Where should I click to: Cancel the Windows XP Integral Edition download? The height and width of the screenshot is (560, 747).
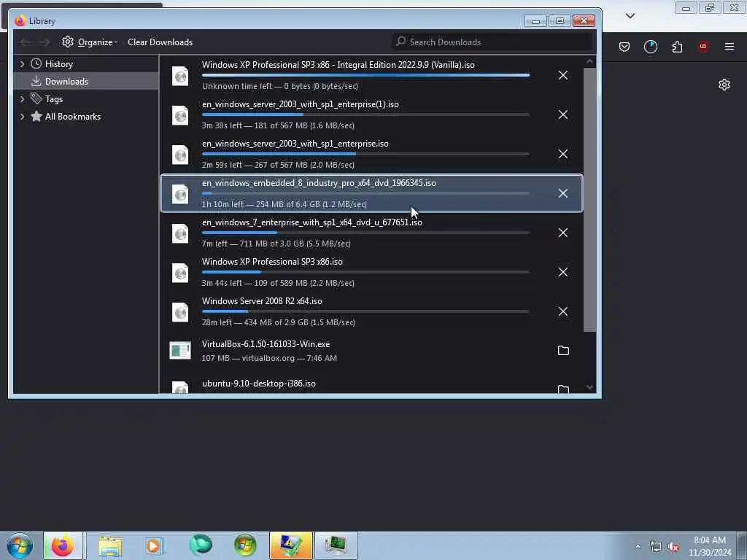[562, 75]
